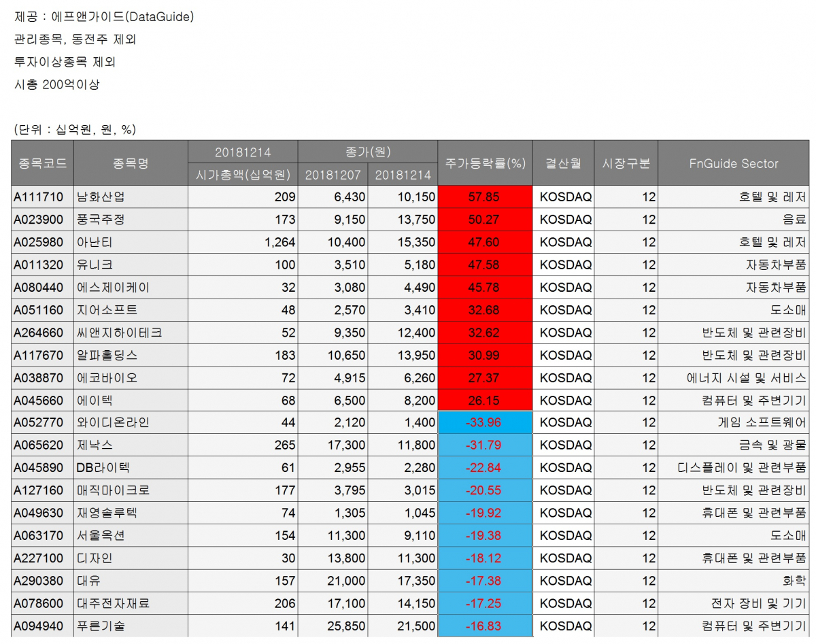Screen dimensions: 816x644
Task: Click the 시장구분 column header
Action: coord(626,163)
